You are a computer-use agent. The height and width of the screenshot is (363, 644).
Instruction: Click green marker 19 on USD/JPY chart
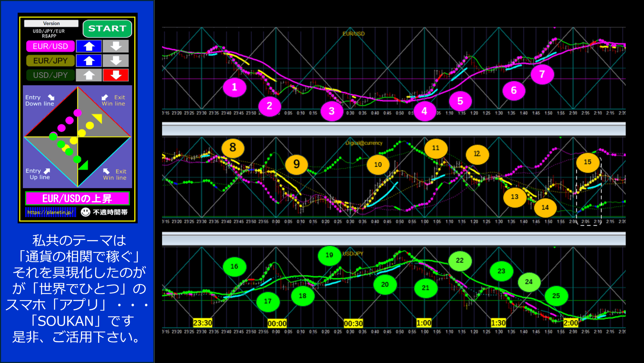click(329, 255)
